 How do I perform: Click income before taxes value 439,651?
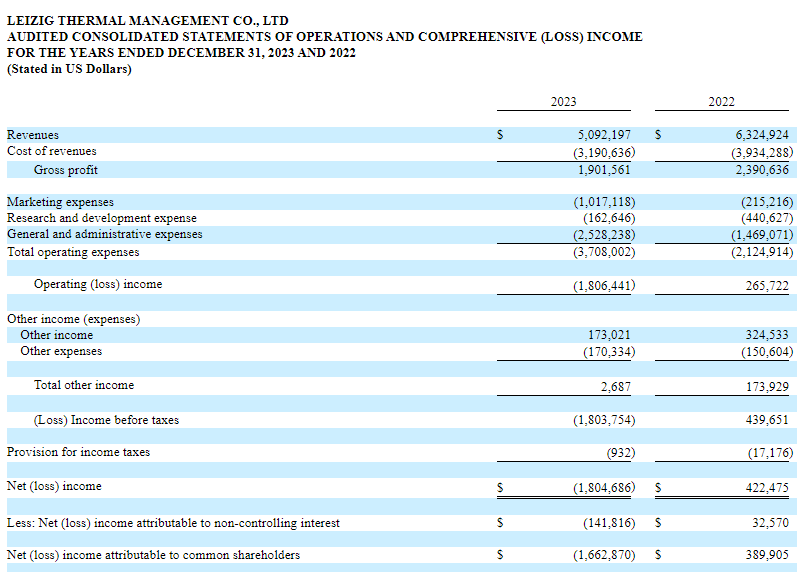[x=767, y=420]
